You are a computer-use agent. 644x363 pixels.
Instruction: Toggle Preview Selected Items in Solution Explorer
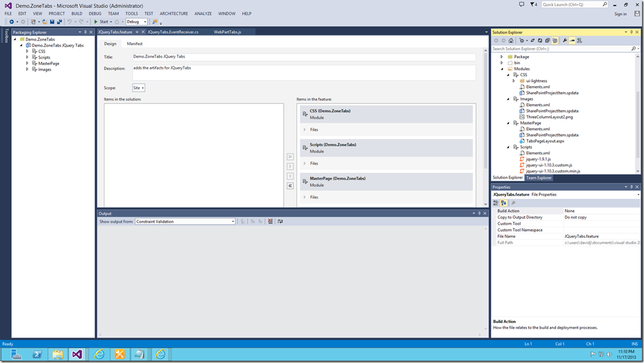click(572, 41)
